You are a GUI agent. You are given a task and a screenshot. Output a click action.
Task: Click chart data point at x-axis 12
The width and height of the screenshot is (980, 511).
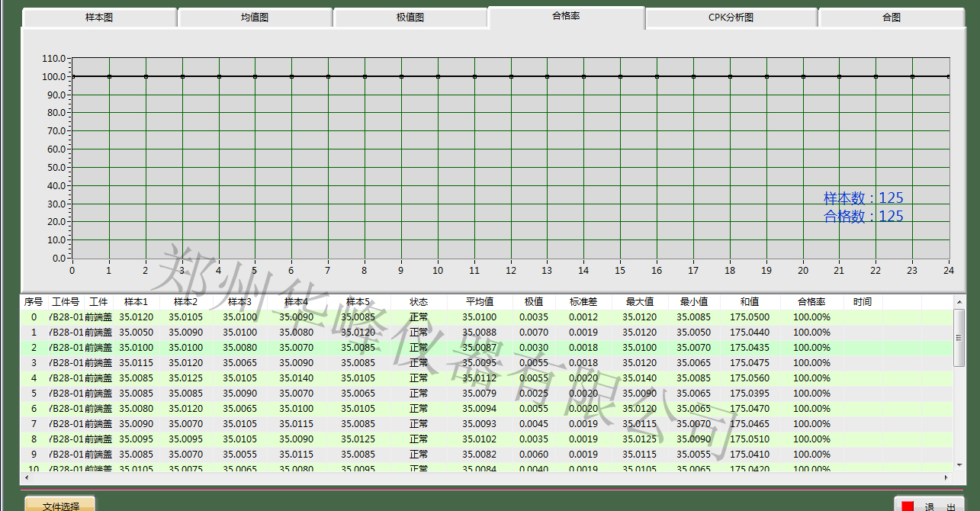[x=511, y=76]
